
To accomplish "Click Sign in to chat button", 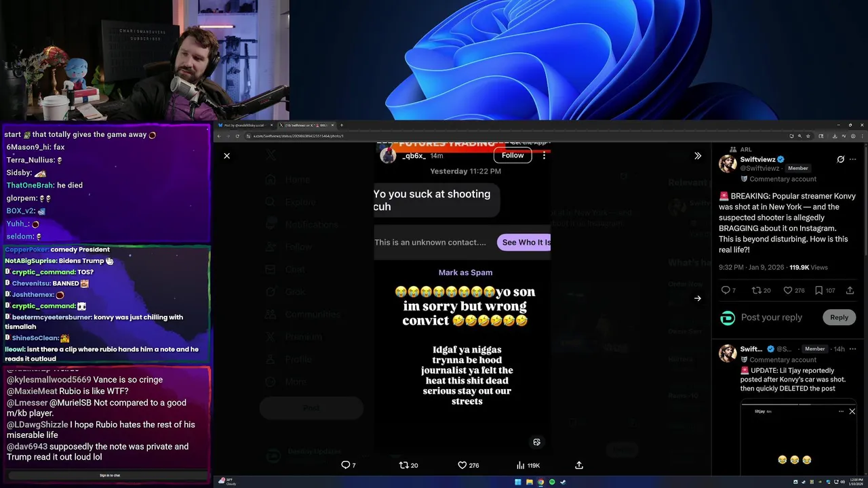I will pyautogui.click(x=109, y=475).
